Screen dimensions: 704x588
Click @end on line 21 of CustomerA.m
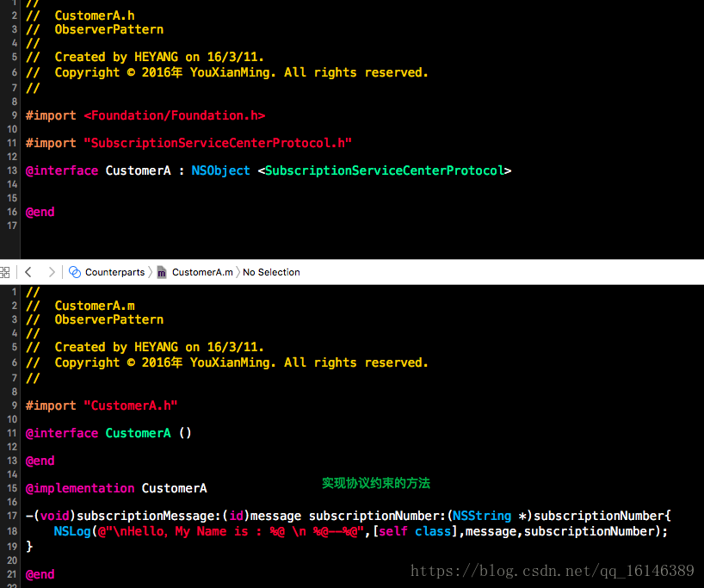(40, 574)
